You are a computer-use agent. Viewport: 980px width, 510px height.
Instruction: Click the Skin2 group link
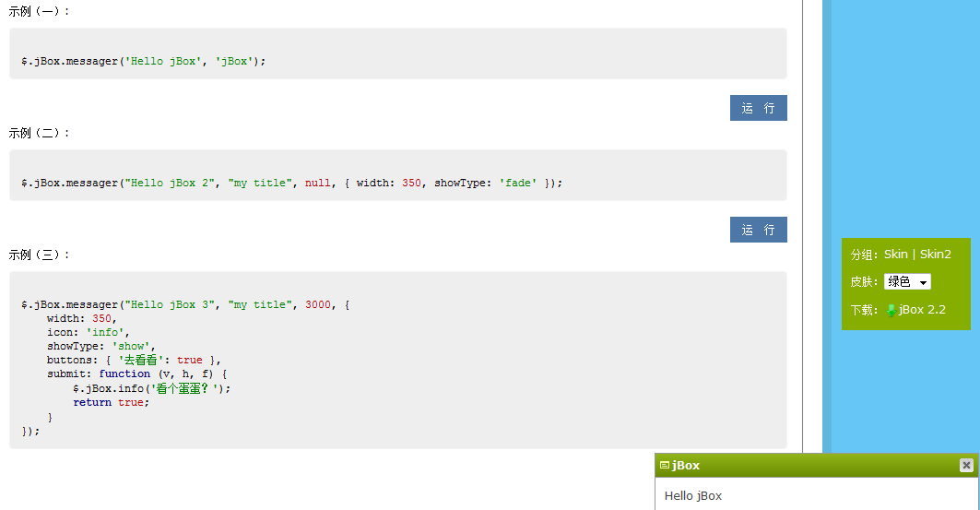coord(935,255)
